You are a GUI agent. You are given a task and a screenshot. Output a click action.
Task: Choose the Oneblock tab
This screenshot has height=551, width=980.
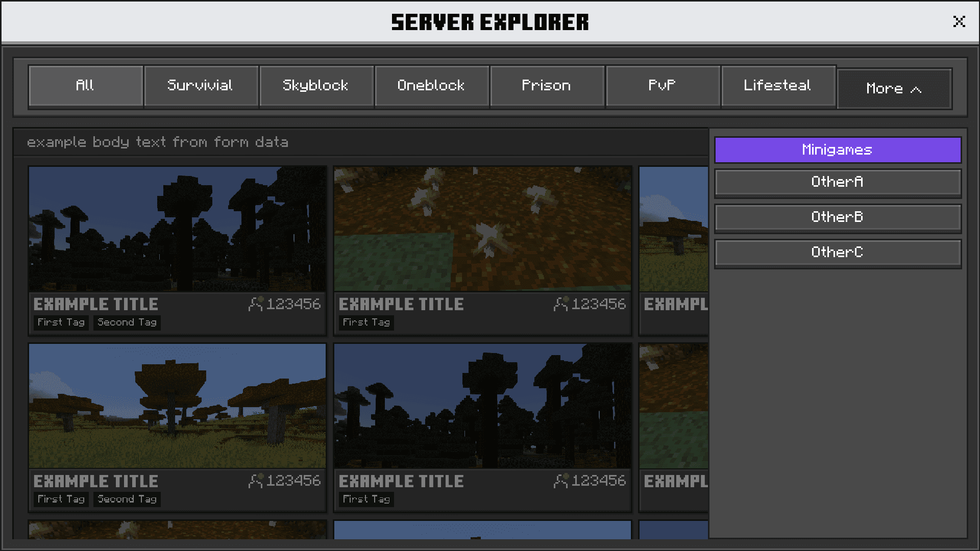tap(432, 86)
